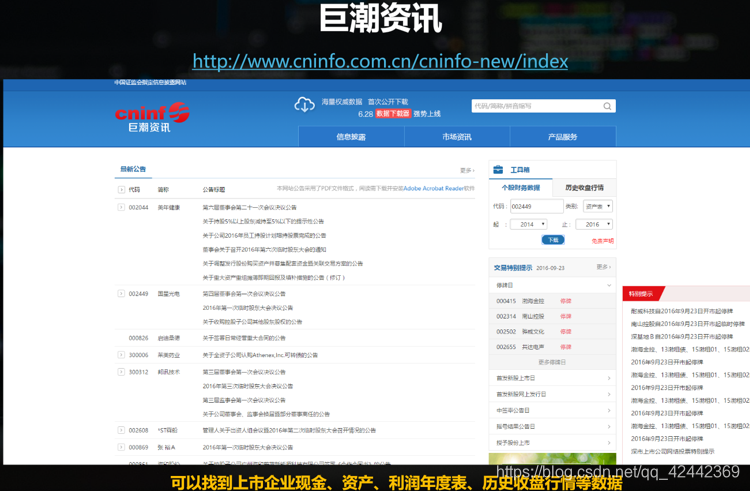Open the 信息披露 navigation tab
Image resolution: width=750 pixels, height=491 pixels.
pos(351,137)
